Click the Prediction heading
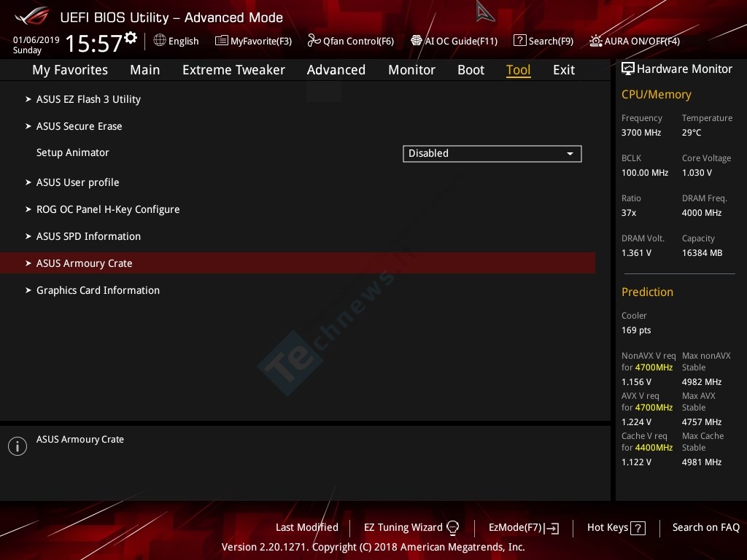The width and height of the screenshot is (747, 560). (647, 292)
